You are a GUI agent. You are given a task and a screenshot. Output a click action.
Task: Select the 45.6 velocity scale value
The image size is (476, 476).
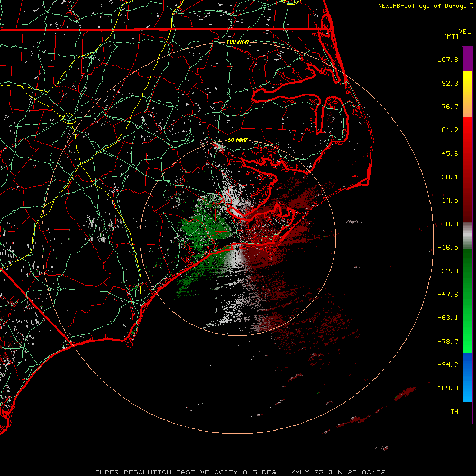(x=450, y=153)
